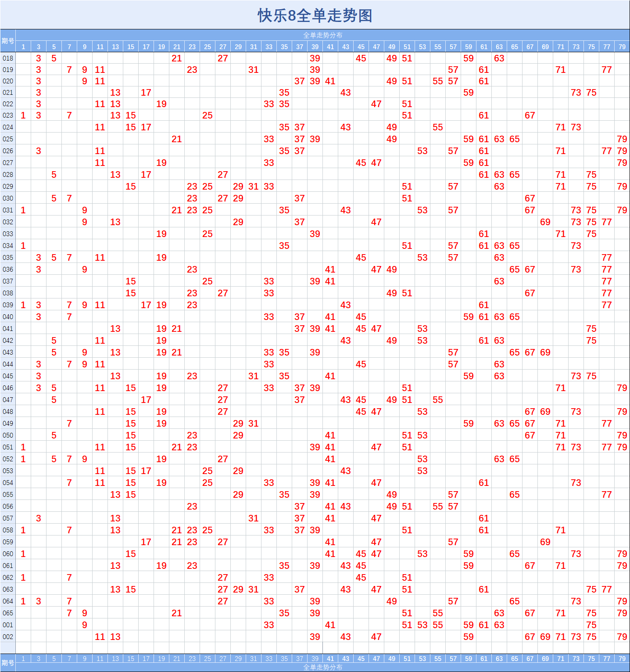Select column header 57 in top header row
The height and width of the screenshot is (672, 630).
tap(453, 47)
